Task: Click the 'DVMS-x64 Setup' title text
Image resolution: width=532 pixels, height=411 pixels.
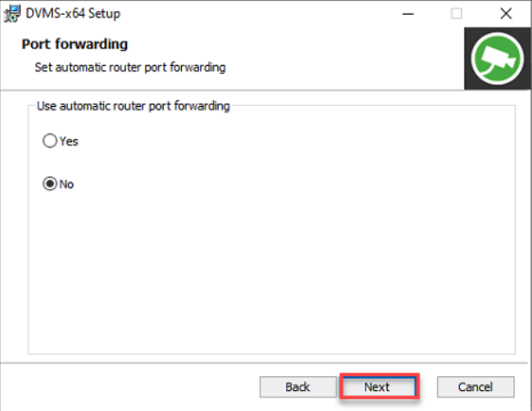Action: (73, 14)
